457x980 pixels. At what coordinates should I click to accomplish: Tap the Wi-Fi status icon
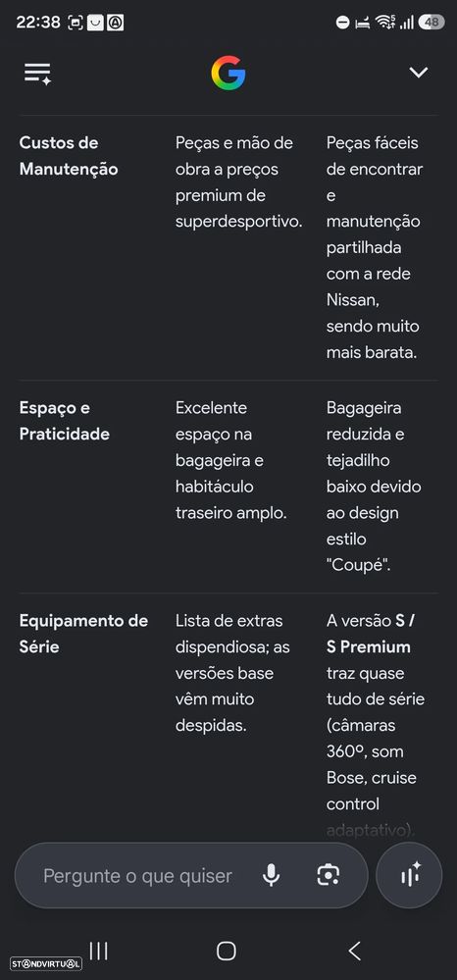click(383, 23)
